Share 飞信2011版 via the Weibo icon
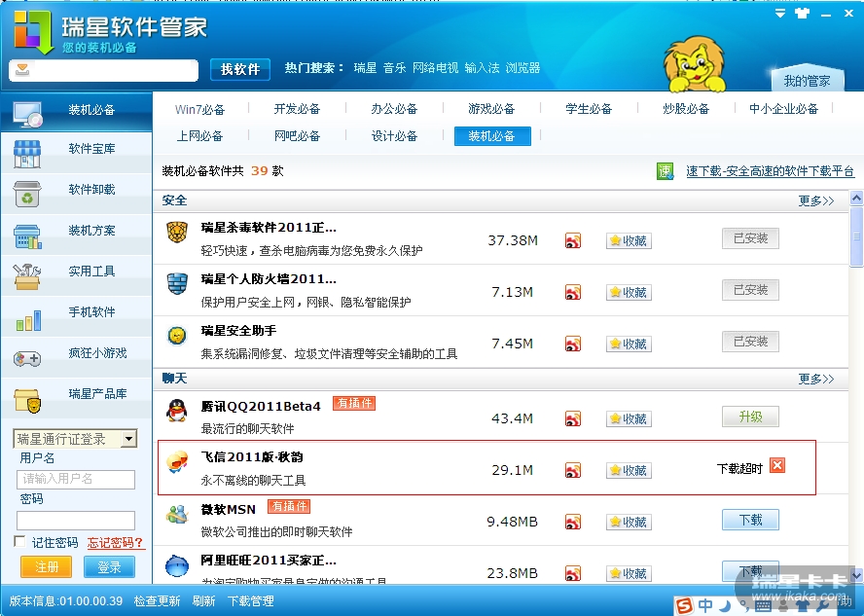Screen dimensions: 864x616 pyautogui.click(x=573, y=471)
